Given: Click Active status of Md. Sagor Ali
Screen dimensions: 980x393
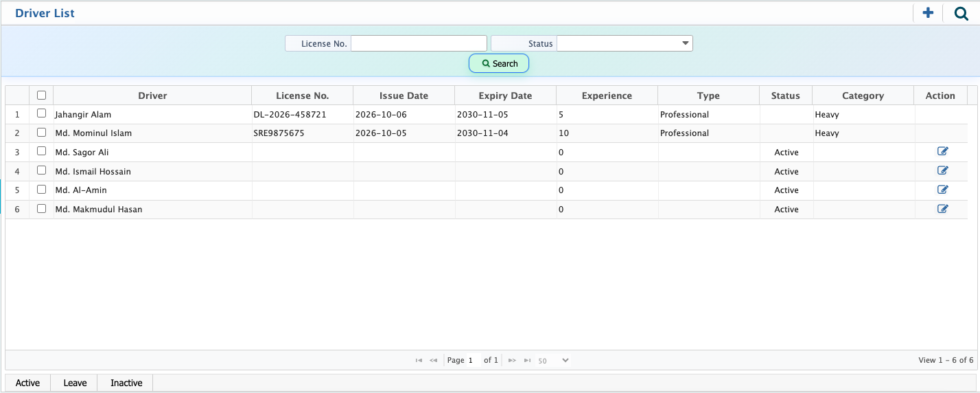Looking at the screenshot, I should 786,153.
